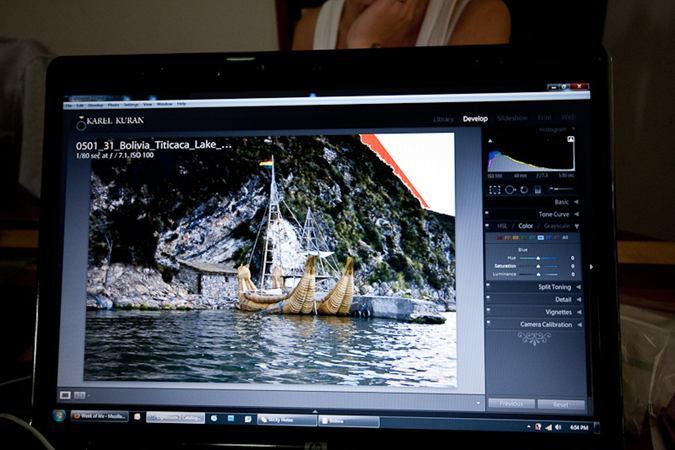Open the Windows Start menu
The image size is (675, 450).
pos(59,416)
